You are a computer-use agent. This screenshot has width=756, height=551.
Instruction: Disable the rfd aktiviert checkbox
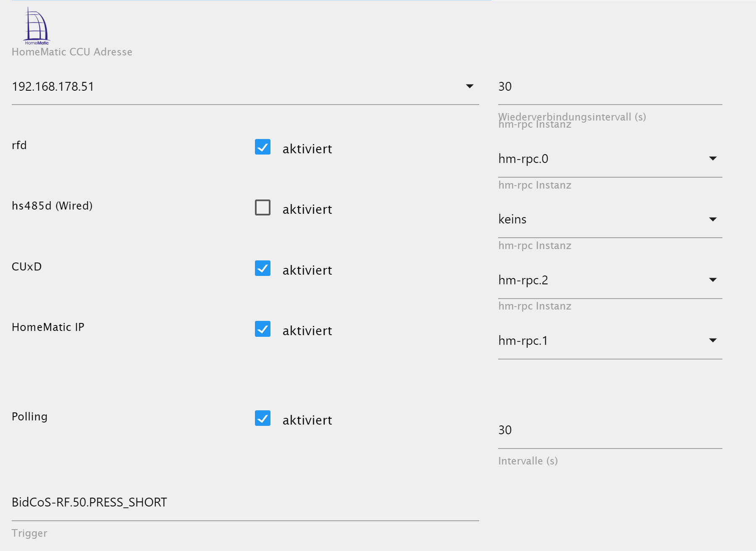tap(262, 147)
